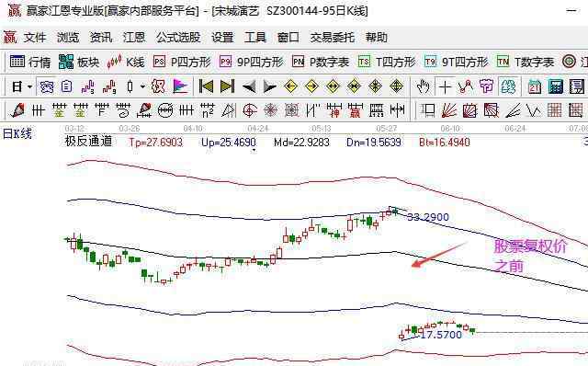The width and height of the screenshot is (588, 366).
Task: Click the K线 toolbar button
Action: pos(126,62)
